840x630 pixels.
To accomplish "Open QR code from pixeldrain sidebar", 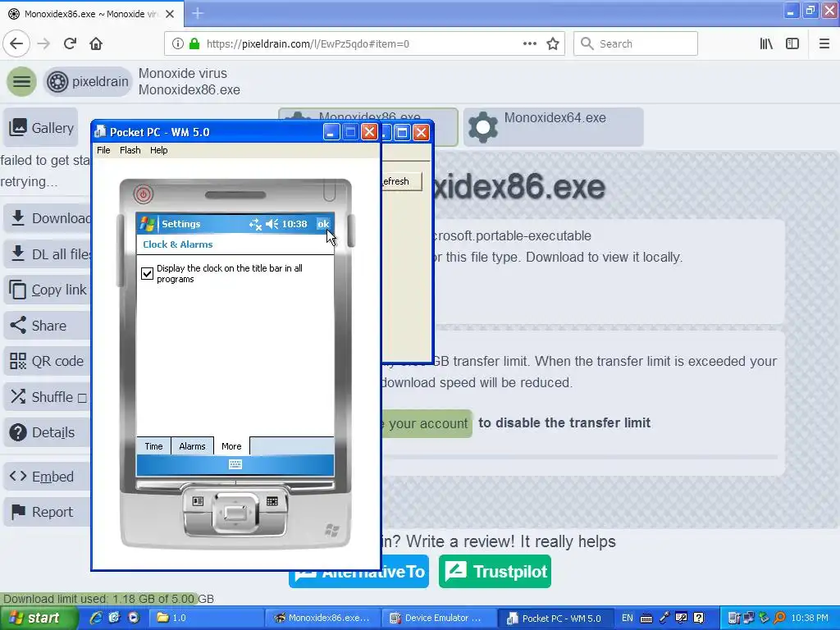I will [x=47, y=361].
